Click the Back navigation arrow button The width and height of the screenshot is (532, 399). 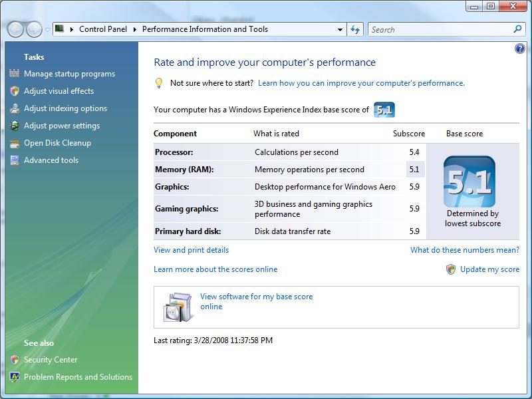(15, 29)
